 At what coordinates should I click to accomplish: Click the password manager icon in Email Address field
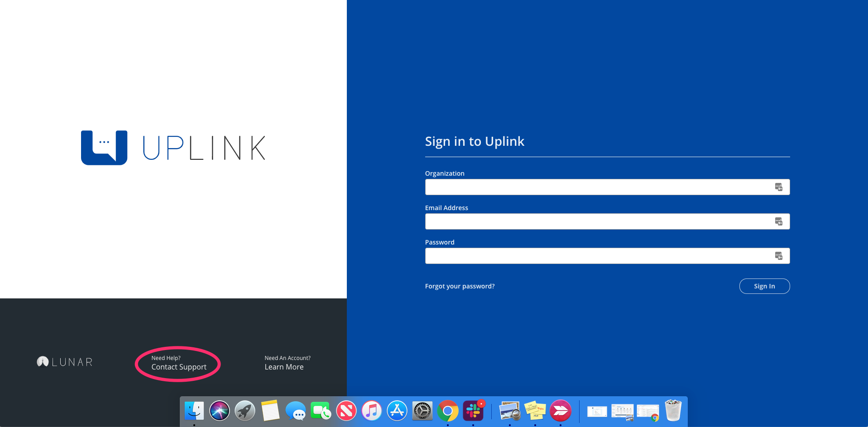[778, 221]
